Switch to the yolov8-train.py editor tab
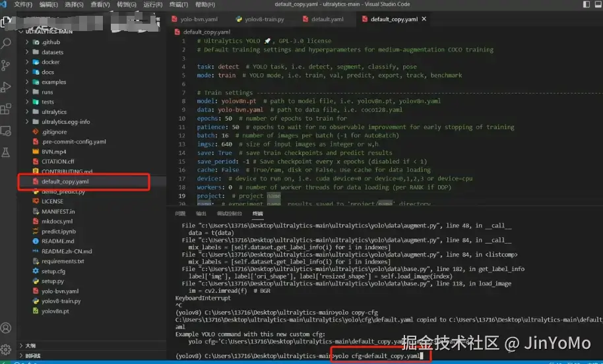Screen dimensions: 603x364 coord(260,19)
